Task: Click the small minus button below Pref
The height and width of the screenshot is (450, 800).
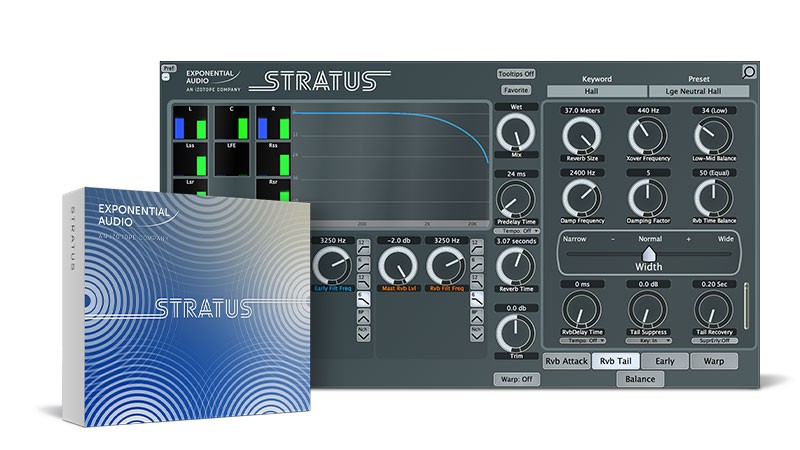Action: [x=166, y=77]
